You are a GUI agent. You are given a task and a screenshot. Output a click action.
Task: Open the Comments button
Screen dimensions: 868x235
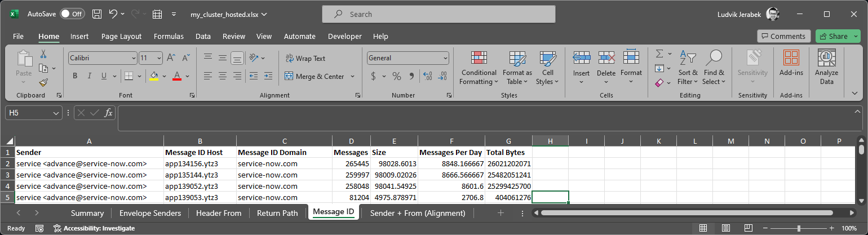pos(783,36)
